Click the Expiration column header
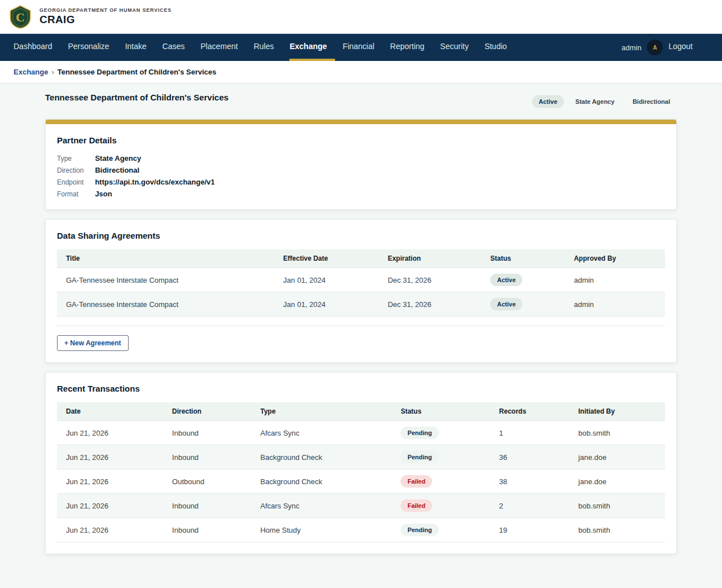722x588 pixels. tap(404, 258)
